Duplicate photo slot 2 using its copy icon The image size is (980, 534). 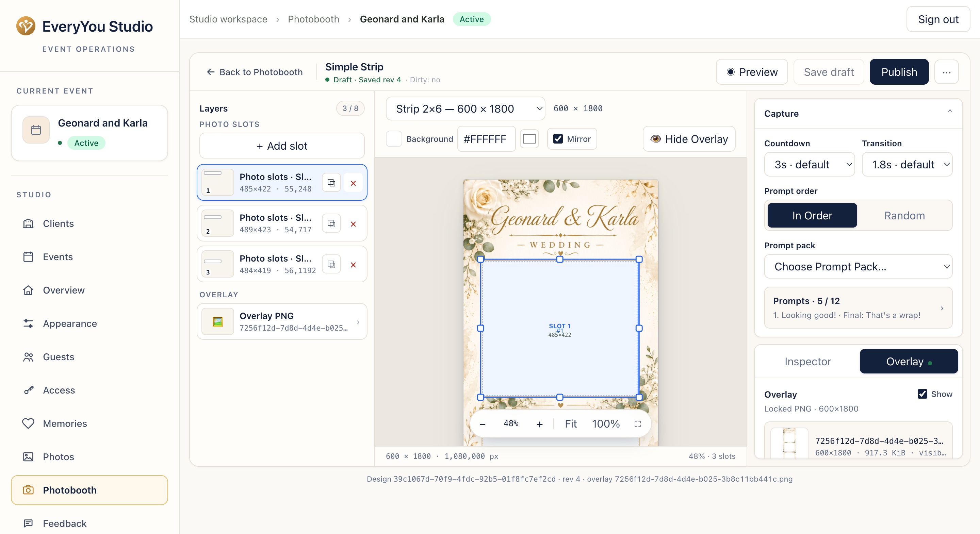331,224
